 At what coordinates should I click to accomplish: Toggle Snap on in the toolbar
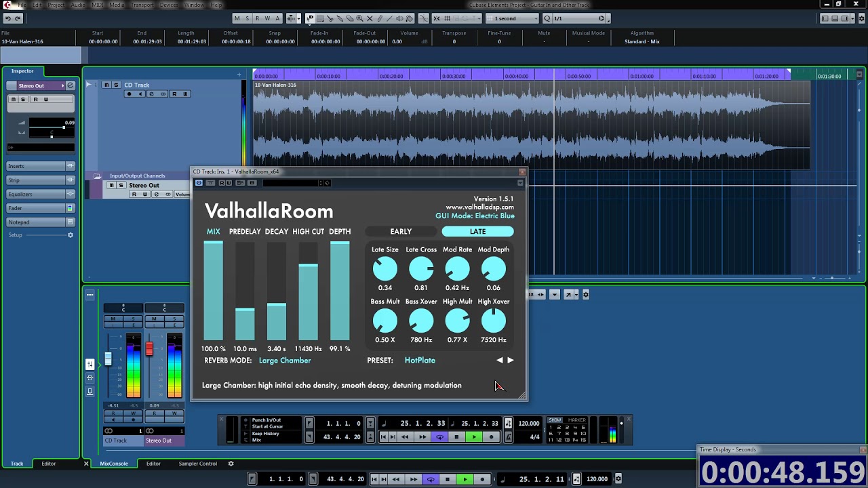pyautogui.click(x=436, y=18)
